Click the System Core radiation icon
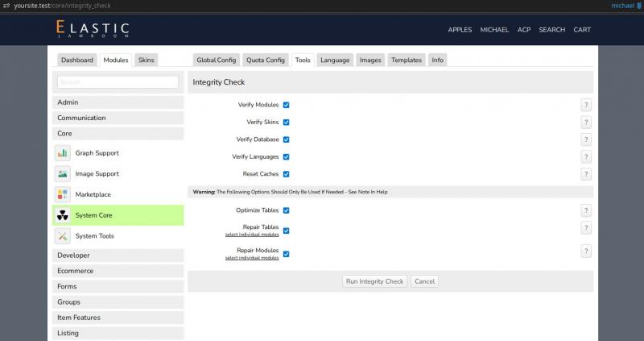644x341 pixels. point(63,215)
